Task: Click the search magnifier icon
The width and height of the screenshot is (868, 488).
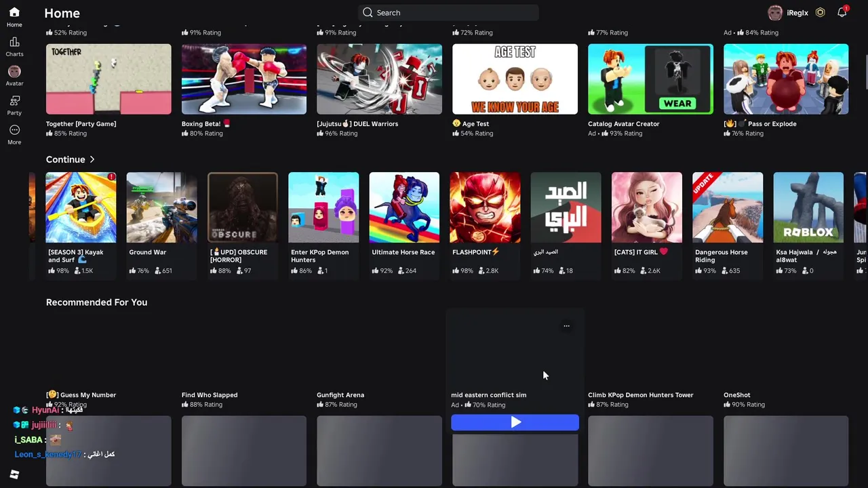Action: click(368, 12)
